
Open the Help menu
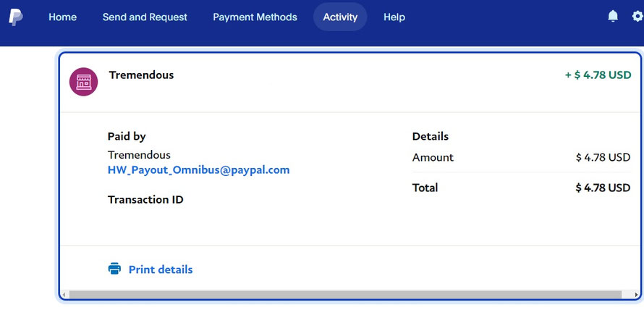[x=394, y=17]
